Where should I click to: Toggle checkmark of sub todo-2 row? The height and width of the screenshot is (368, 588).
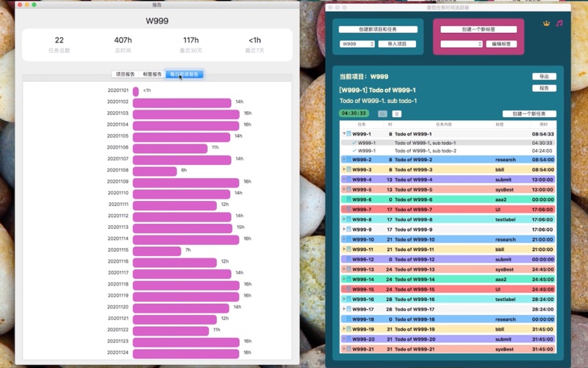354,151
